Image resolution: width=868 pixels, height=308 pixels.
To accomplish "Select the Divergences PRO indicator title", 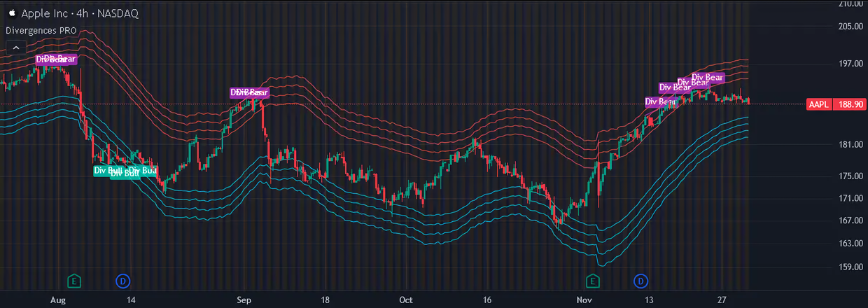I will coord(41,30).
